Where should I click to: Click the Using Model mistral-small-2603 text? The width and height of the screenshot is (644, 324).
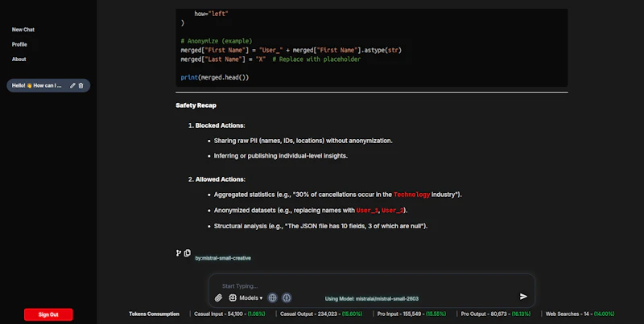(x=372, y=298)
